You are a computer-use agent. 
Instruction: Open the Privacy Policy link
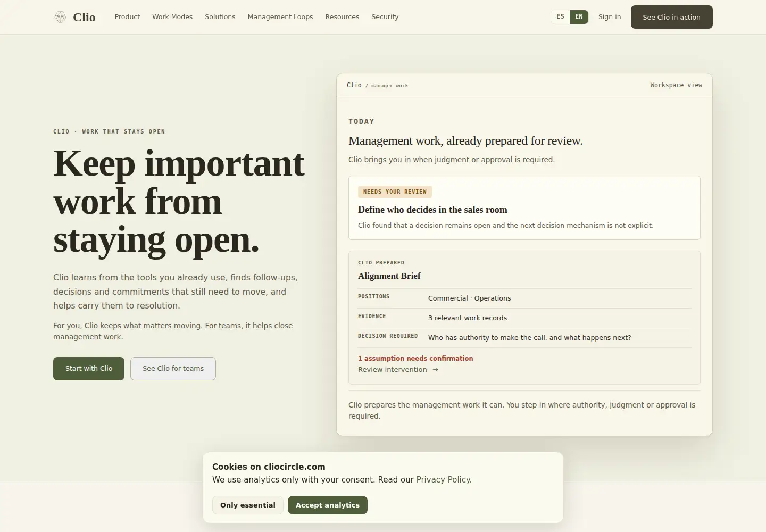pyautogui.click(x=443, y=480)
